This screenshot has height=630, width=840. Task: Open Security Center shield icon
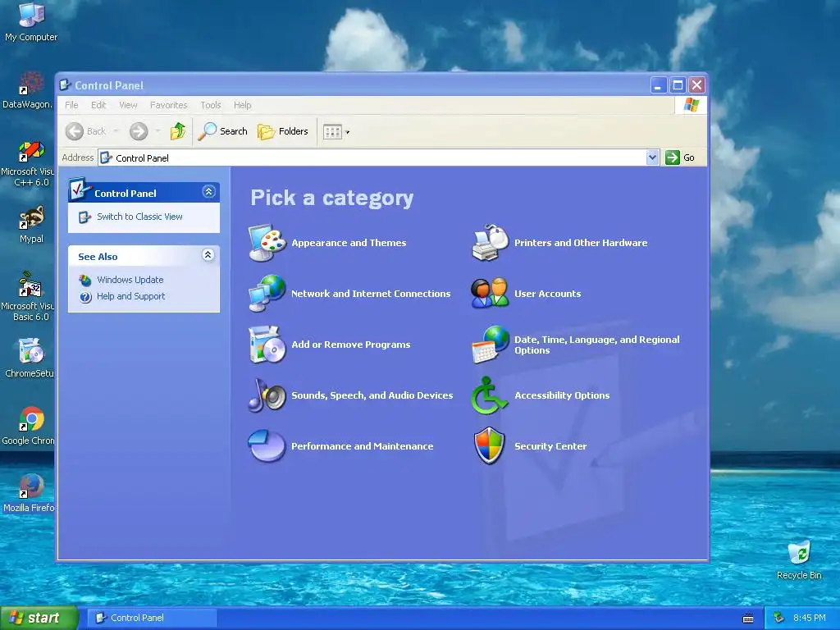click(490, 445)
